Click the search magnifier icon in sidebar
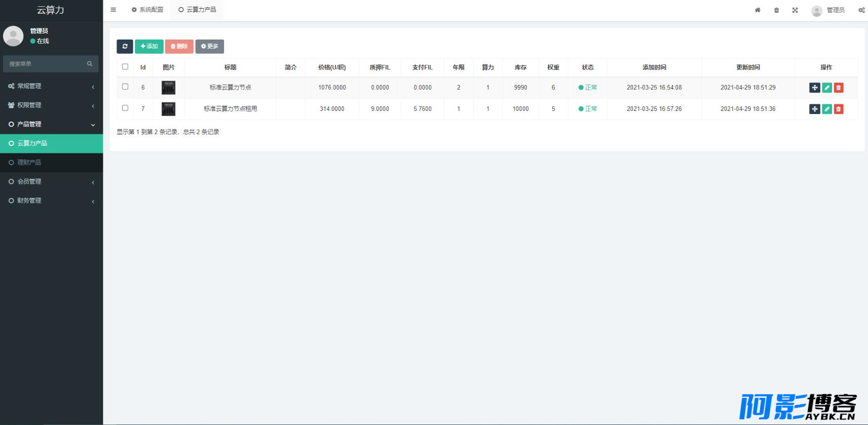 click(90, 64)
